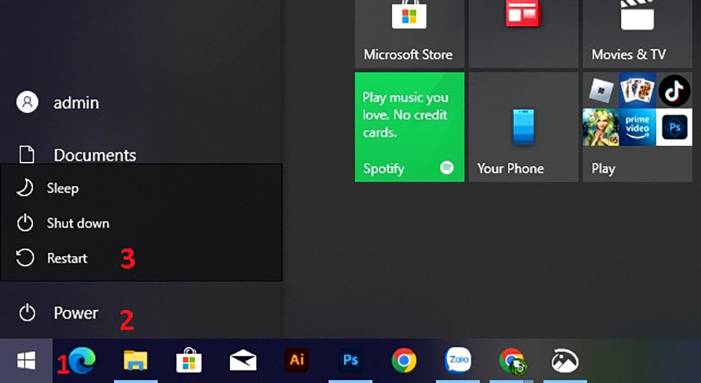The height and width of the screenshot is (383, 701).
Task: Launch Adobe Illustrator from taskbar
Action: tap(297, 360)
